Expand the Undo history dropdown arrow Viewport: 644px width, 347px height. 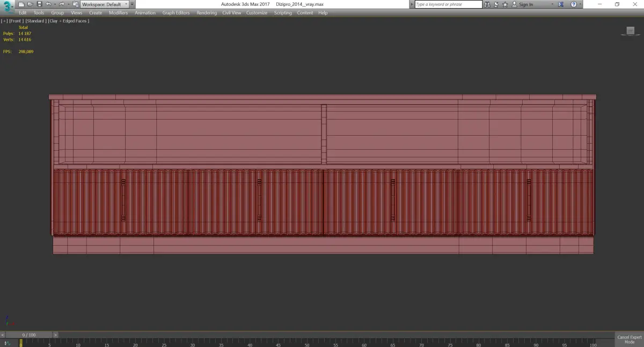coord(55,4)
